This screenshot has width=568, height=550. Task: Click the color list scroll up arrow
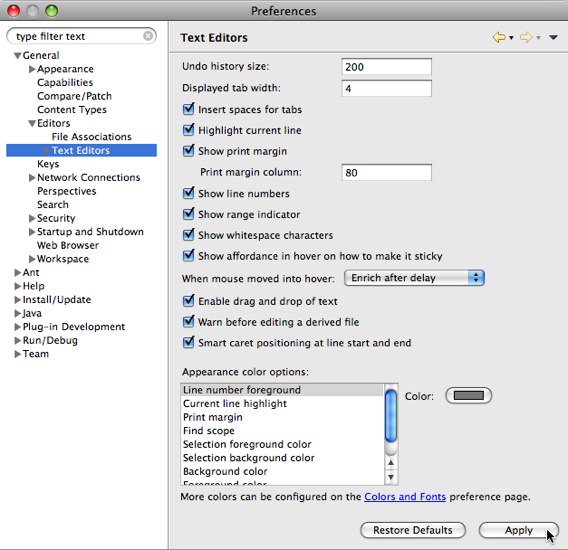click(391, 463)
